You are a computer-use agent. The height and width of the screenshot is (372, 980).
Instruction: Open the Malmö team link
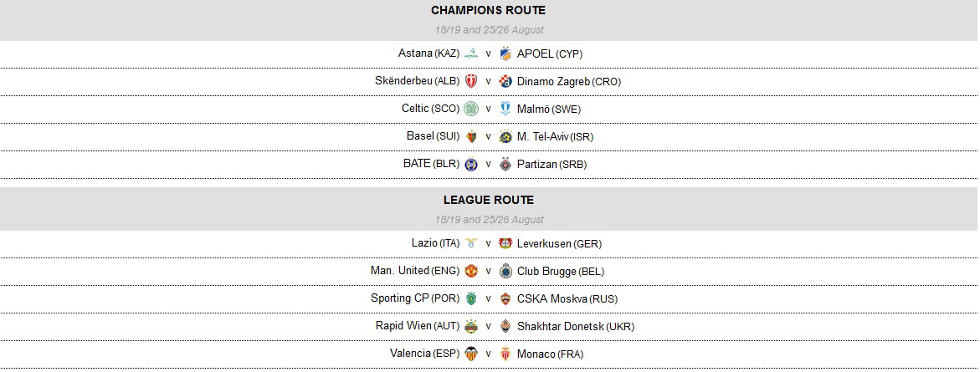click(533, 109)
